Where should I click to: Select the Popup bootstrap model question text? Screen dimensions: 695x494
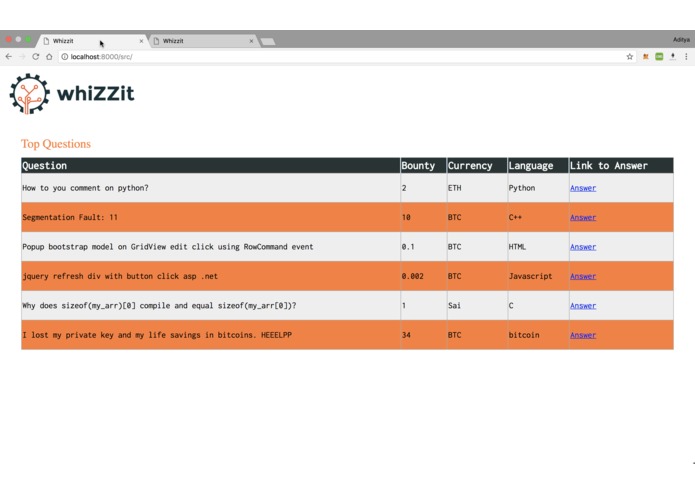point(168,247)
